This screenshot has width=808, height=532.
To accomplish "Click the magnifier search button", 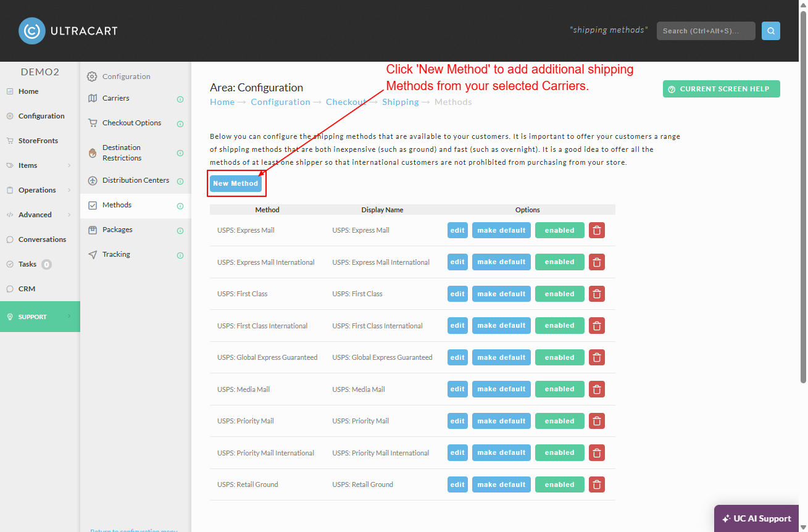I will pos(771,31).
